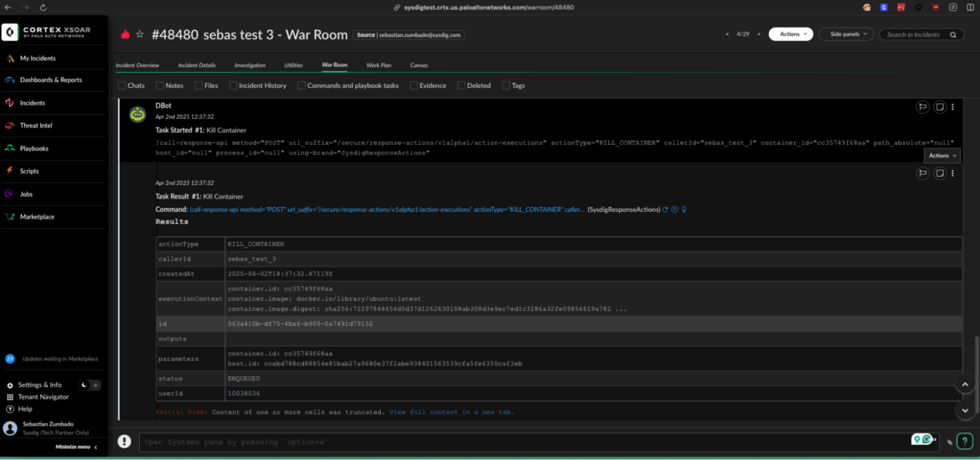The image size is (980, 460).
Task: Mark the Task Started entry as evidence
Action: [922, 107]
